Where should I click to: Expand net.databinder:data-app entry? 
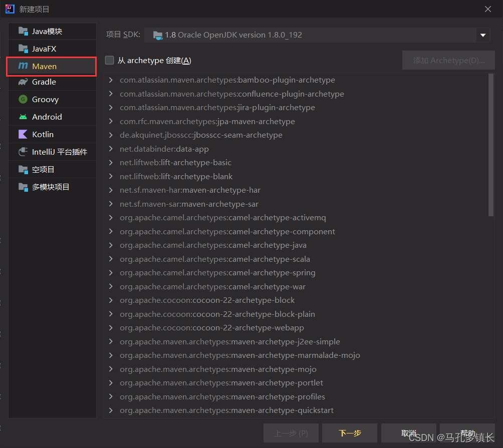(111, 149)
